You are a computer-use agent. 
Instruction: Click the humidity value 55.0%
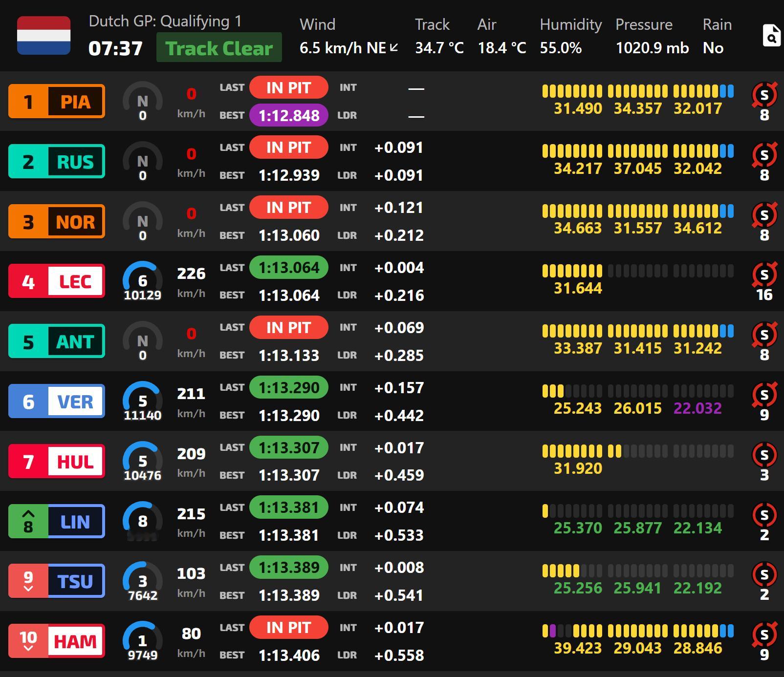point(561,48)
